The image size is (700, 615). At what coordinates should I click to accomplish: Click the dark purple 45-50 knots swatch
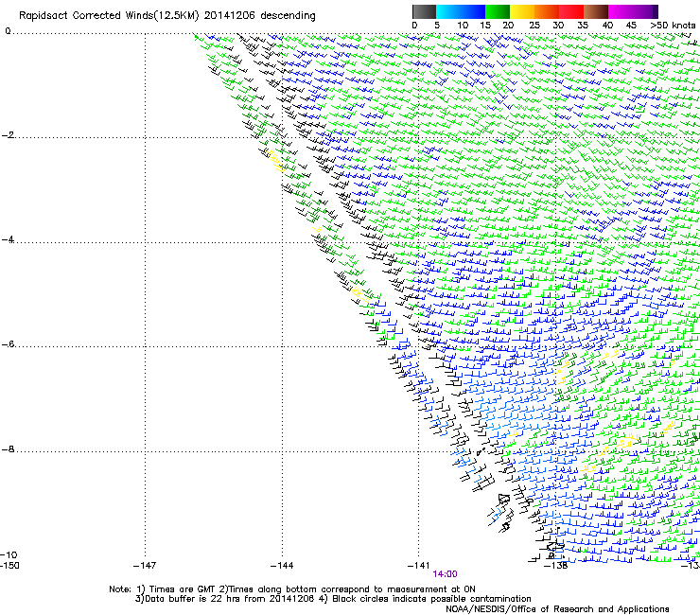tap(645, 11)
